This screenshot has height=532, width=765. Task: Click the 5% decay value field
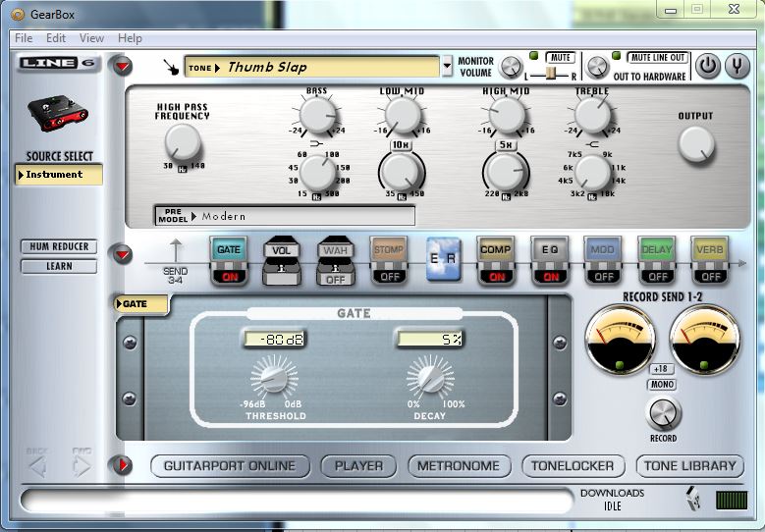tap(429, 339)
